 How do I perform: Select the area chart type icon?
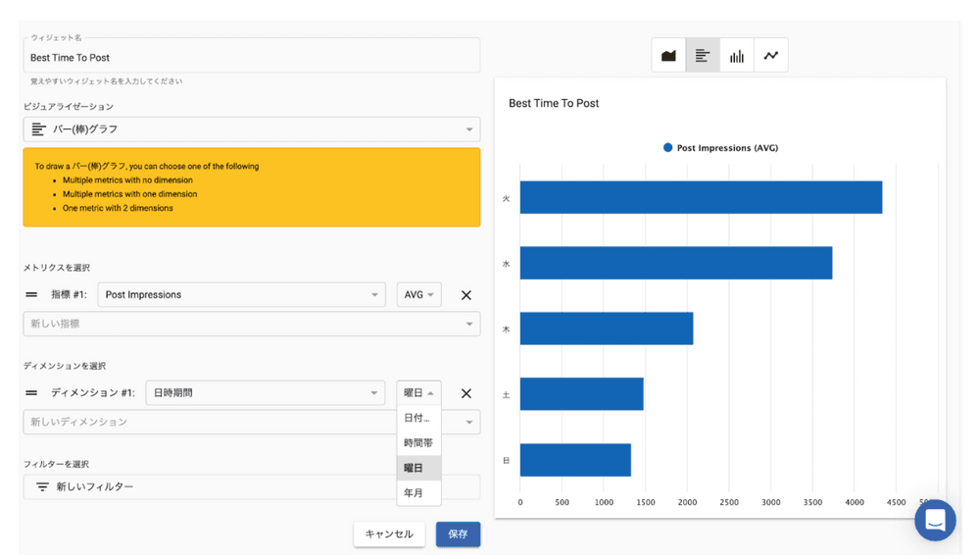[668, 56]
